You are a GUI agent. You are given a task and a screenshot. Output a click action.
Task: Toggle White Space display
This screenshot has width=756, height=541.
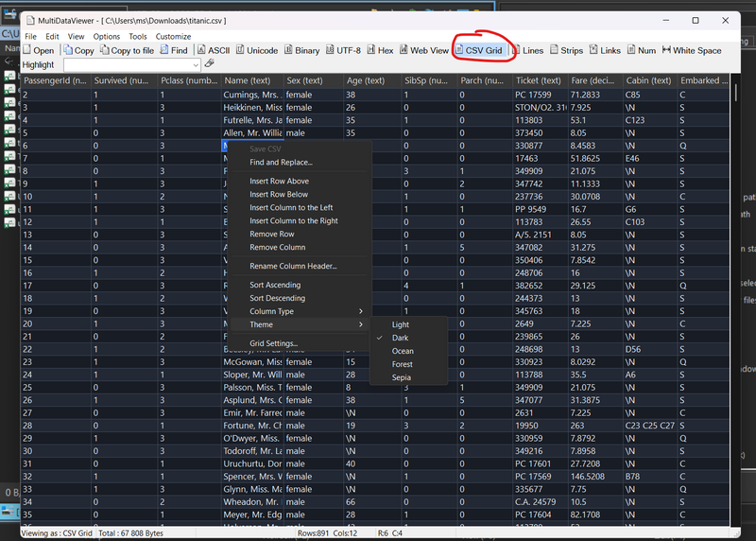(692, 50)
